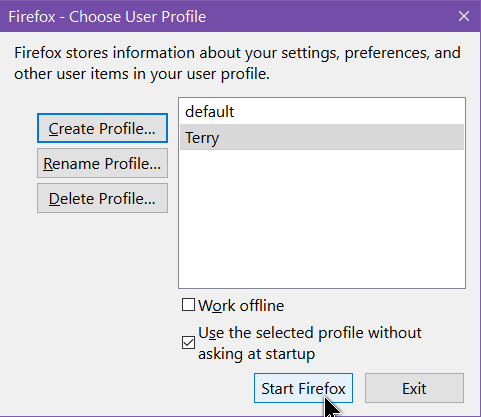This screenshot has width=481, height=417.
Task: Click the Create Profile button
Action: (x=102, y=128)
